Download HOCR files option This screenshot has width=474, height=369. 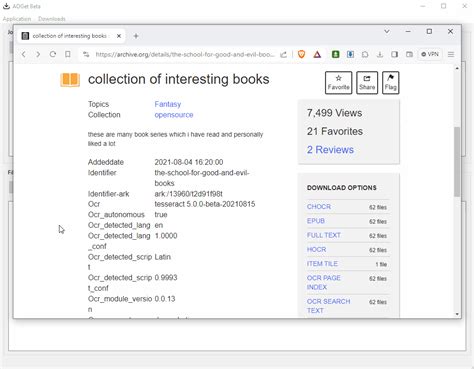[316, 249]
